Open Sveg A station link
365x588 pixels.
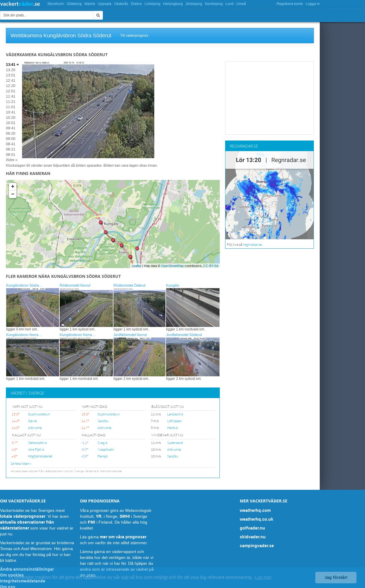[x=103, y=443]
